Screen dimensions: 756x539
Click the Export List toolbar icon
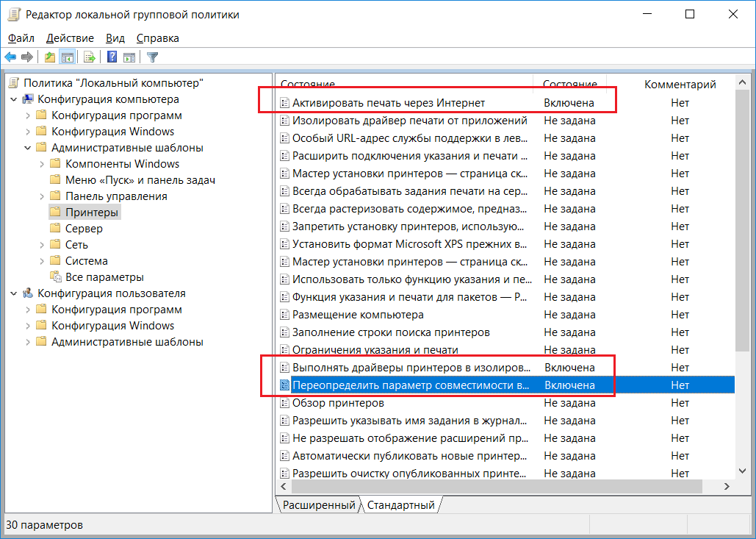coord(90,57)
